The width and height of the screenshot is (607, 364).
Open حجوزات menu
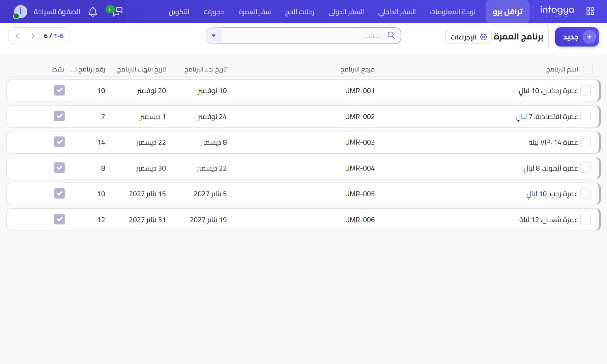click(214, 12)
